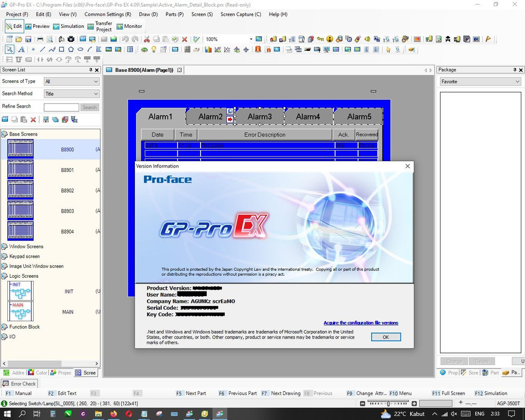The height and width of the screenshot is (420, 525).
Task: Open the Parts (P) menu
Action: tap(174, 14)
